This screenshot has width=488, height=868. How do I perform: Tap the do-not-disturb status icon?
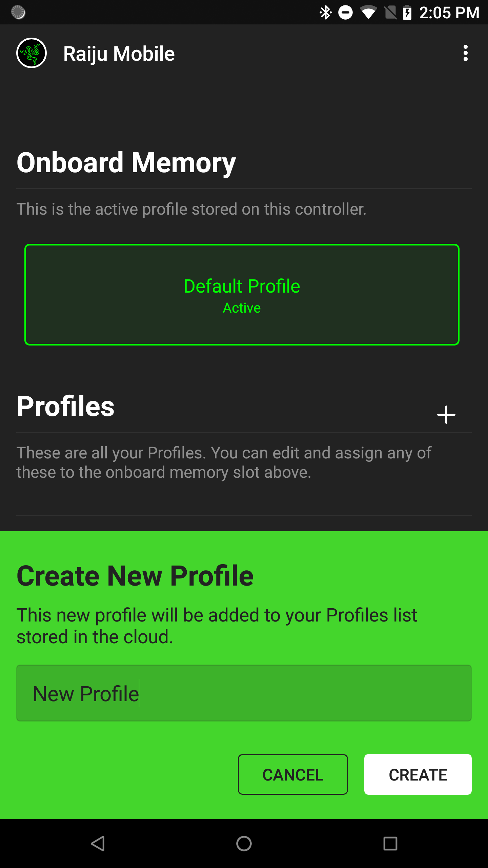[346, 13]
